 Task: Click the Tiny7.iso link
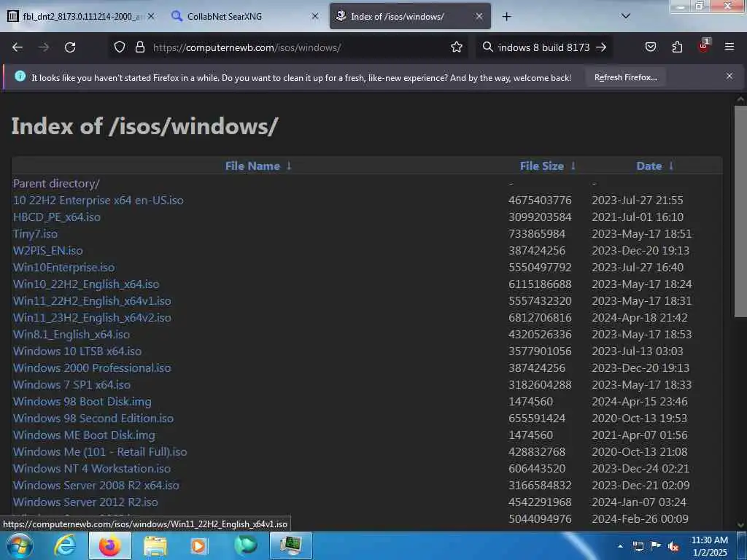pyautogui.click(x=35, y=234)
